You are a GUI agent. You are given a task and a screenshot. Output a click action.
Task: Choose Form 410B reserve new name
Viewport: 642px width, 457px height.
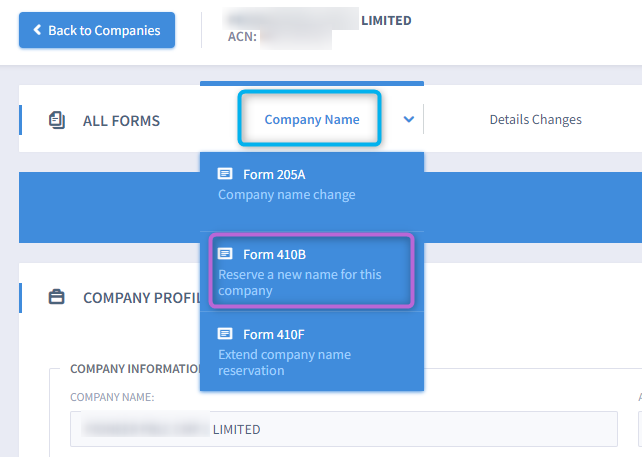pos(312,271)
